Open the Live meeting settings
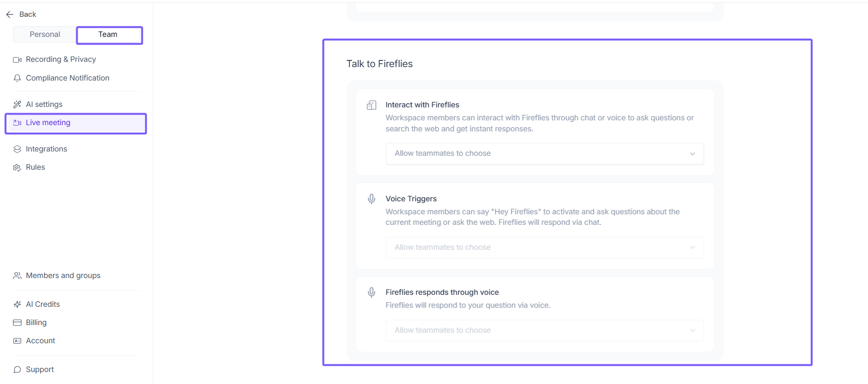The image size is (868, 384). (x=48, y=123)
